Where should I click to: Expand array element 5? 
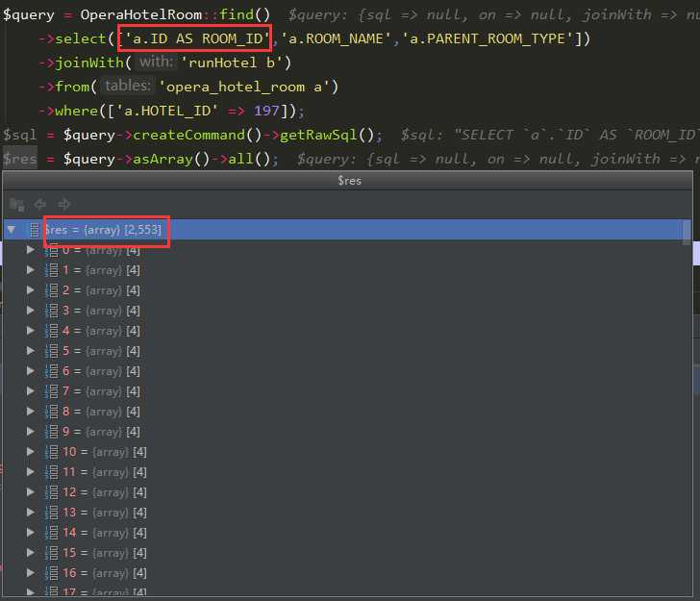click(31, 351)
